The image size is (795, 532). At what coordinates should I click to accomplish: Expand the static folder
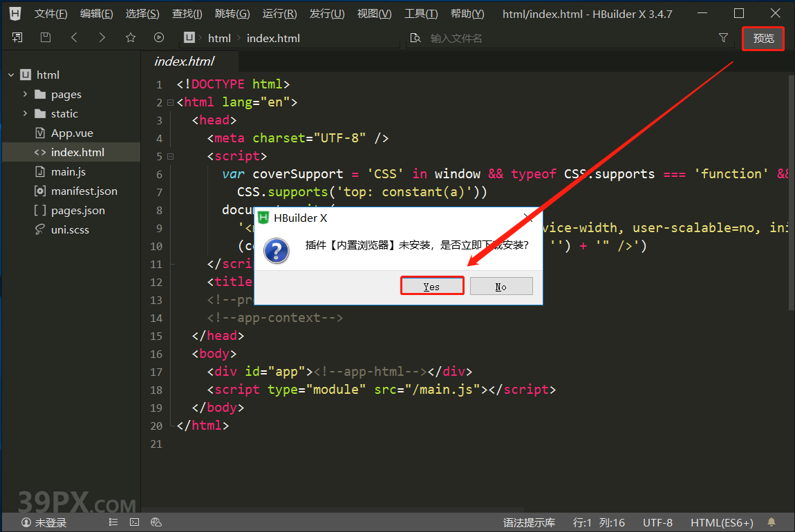[x=25, y=113]
